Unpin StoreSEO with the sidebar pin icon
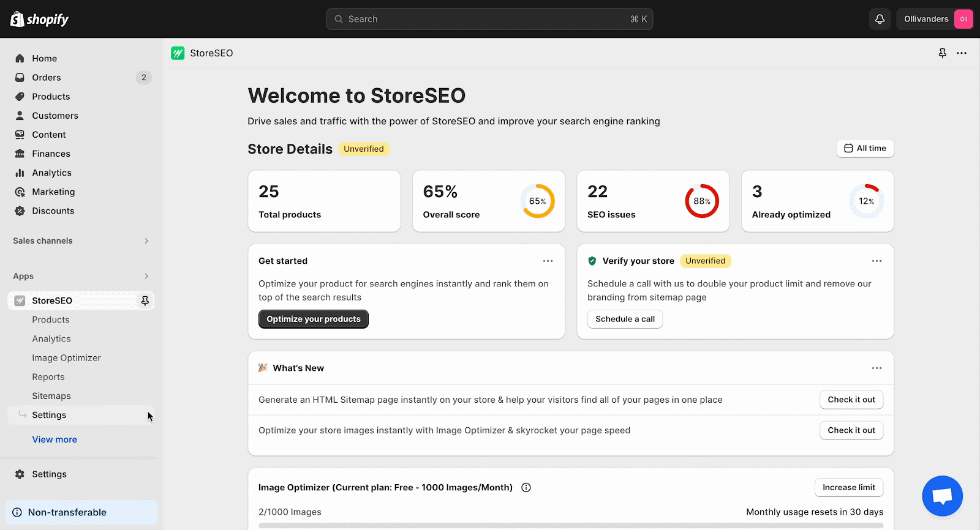This screenshot has width=980, height=530. (145, 300)
